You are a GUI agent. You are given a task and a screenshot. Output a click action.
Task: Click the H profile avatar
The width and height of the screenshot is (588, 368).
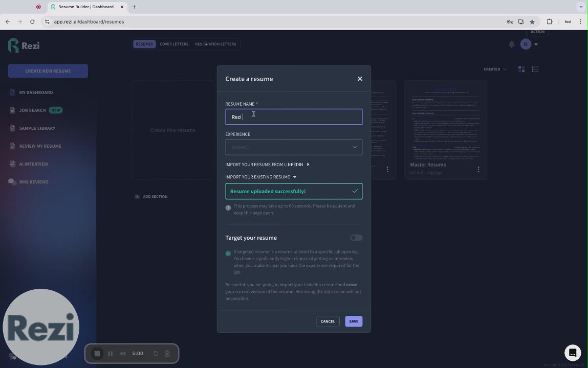[x=526, y=44]
